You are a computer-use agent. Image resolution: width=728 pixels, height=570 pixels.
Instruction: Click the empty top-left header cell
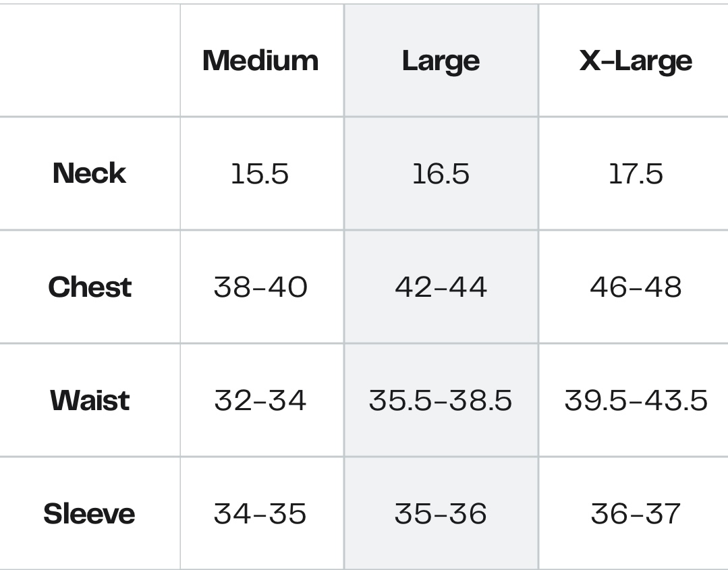[x=90, y=60]
